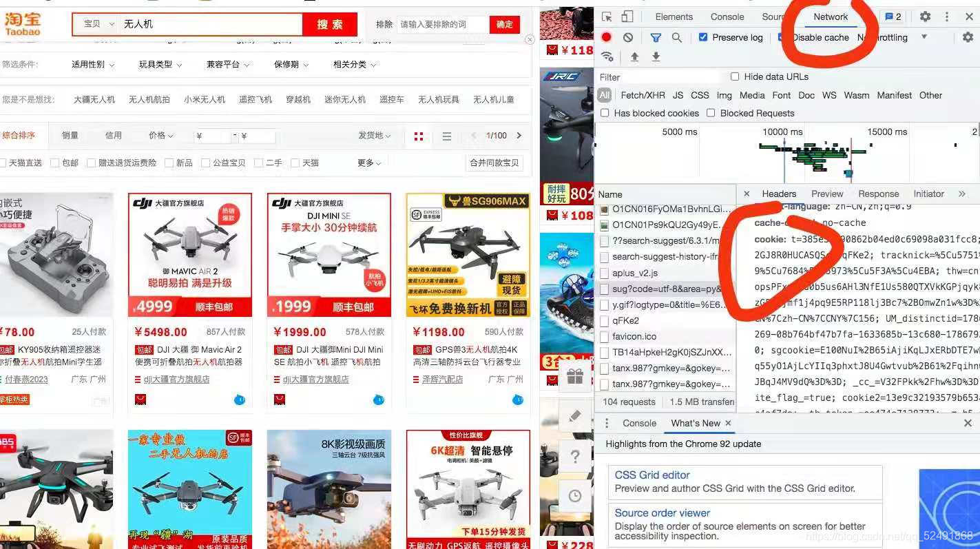Expand the 玩具类型 filter dropdown
The image size is (980, 549).
coord(160,65)
